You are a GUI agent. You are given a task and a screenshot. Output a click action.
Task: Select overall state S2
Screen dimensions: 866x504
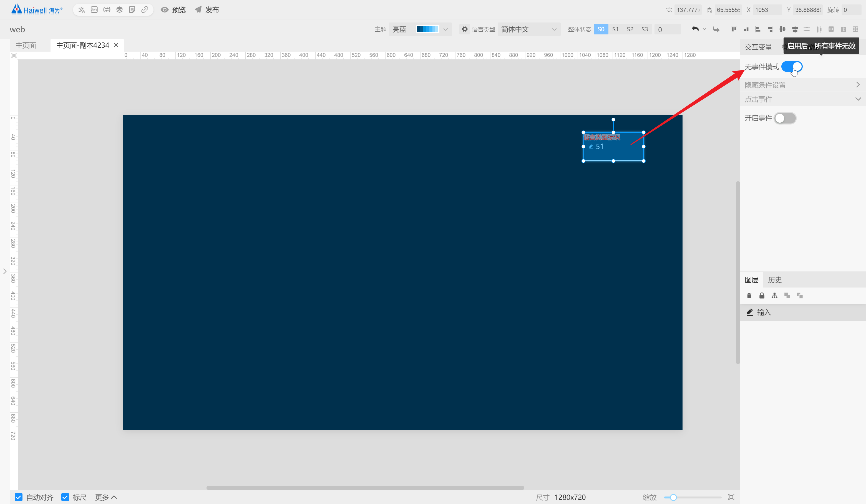630,29
